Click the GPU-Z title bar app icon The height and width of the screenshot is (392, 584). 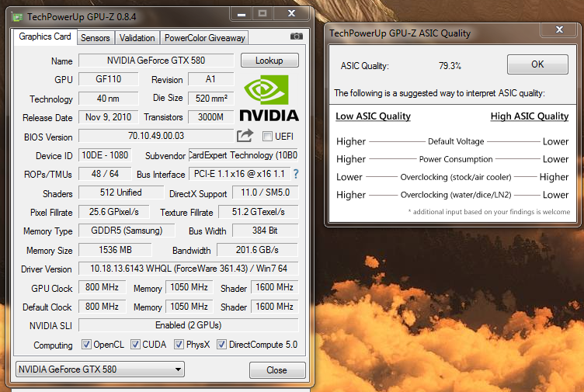click(17, 17)
